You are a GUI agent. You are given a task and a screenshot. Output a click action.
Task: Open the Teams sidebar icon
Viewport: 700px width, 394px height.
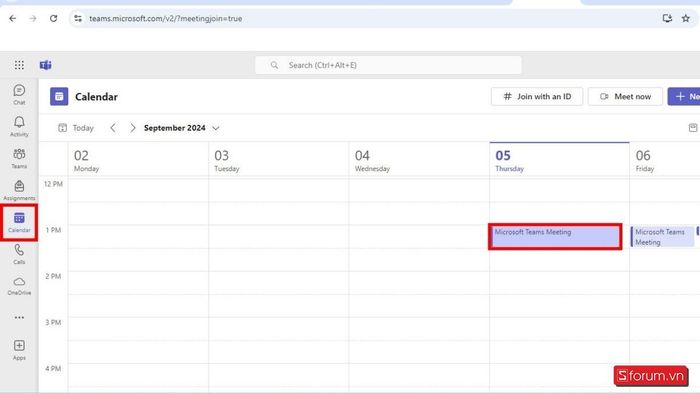click(x=19, y=158)
